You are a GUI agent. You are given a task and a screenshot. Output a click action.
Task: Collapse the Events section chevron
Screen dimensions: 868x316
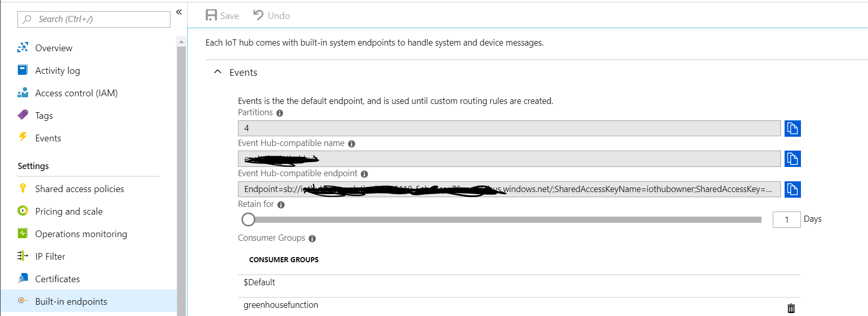[x=218, y=72]
